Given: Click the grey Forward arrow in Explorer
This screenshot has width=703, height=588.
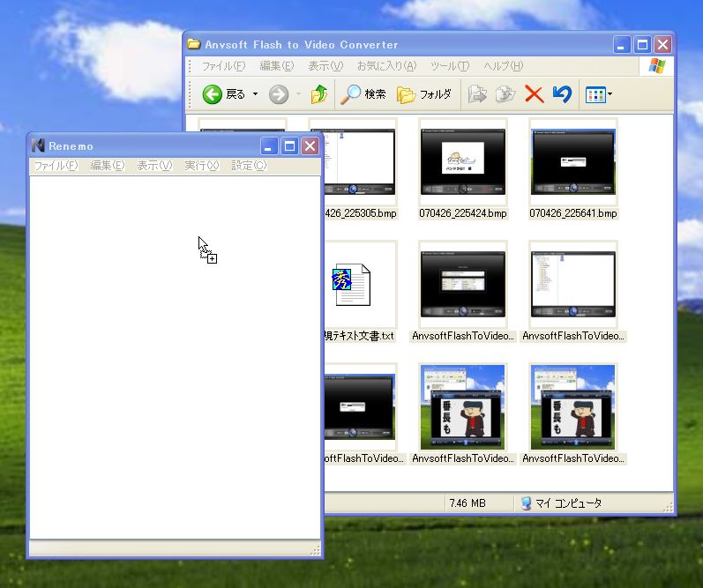Looking at the screenshot, I should 279,94.
